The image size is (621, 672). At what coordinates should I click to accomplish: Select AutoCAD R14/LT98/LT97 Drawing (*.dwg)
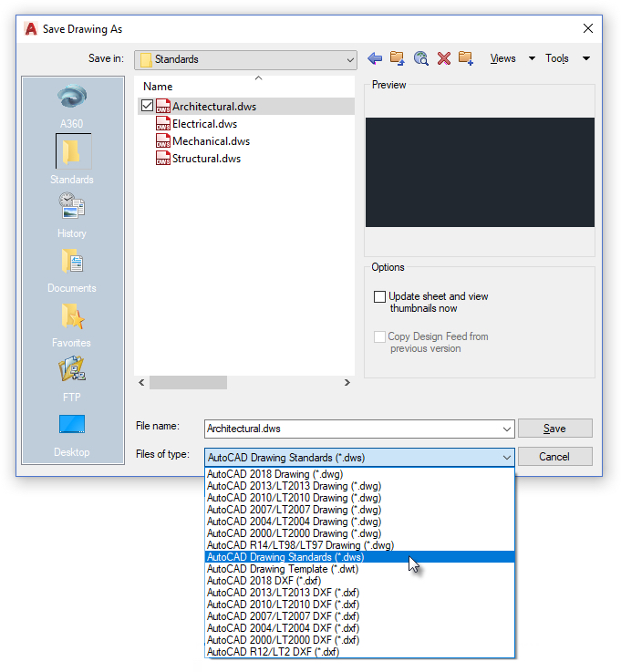(x=359, y=545)
